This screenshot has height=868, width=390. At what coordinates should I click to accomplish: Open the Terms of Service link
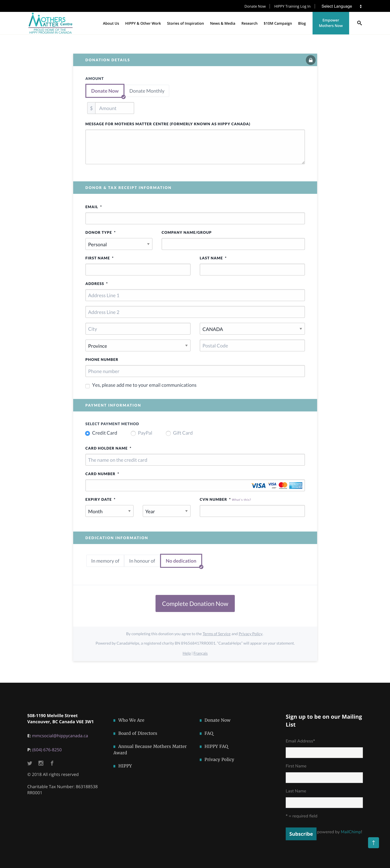pyautogui.click(x=216, y=633)
